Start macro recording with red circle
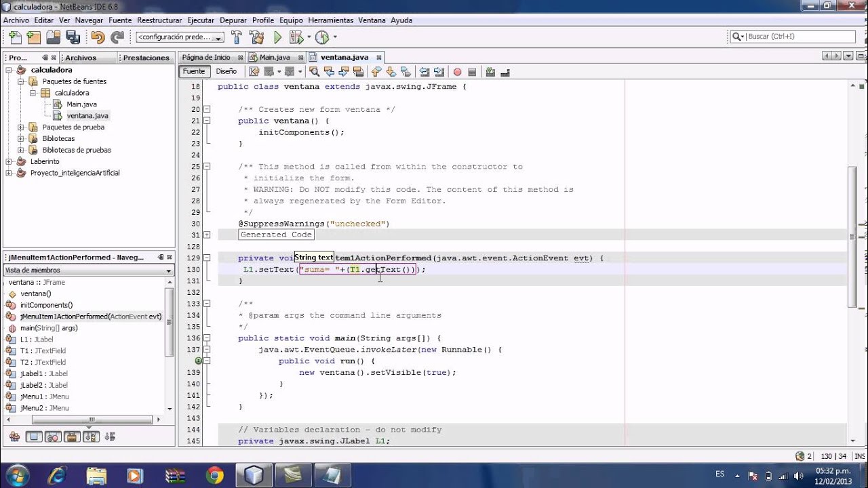Screen dimensions: 868x488 457,71
